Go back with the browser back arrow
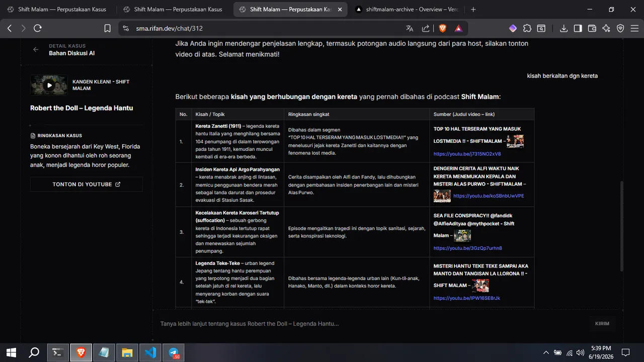The image size is (644, 362). (x=10, y=29)
